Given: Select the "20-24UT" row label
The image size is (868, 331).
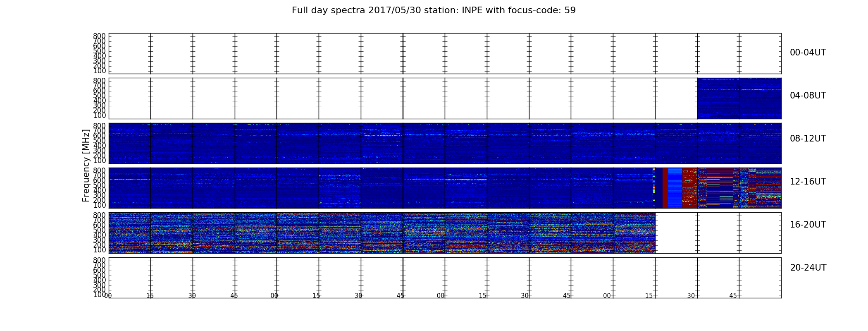Looking at the screenshot, I should 808,268.
